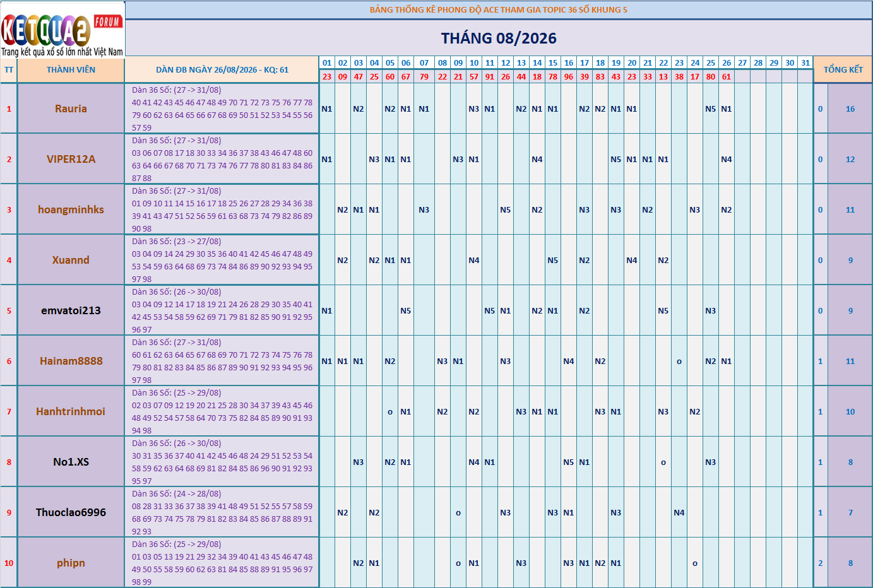Select member name emvatoi213
This screenshot has height=588, width=873.
(71, 310)
